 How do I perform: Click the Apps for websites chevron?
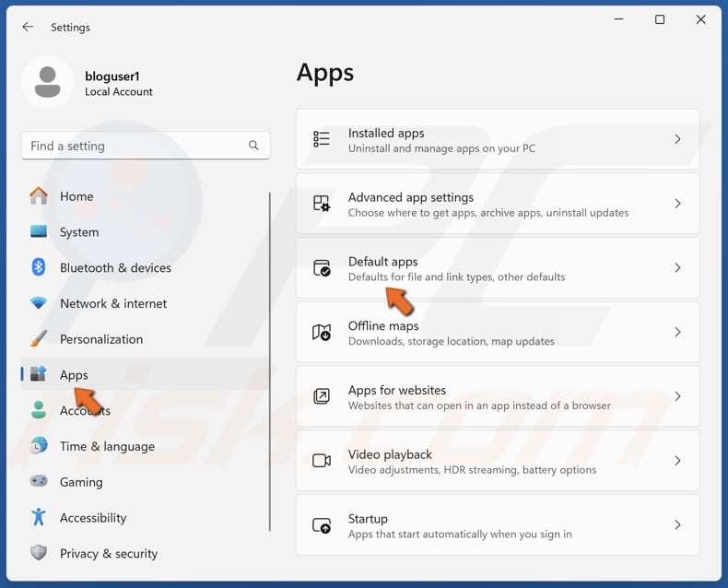(677, 396)
